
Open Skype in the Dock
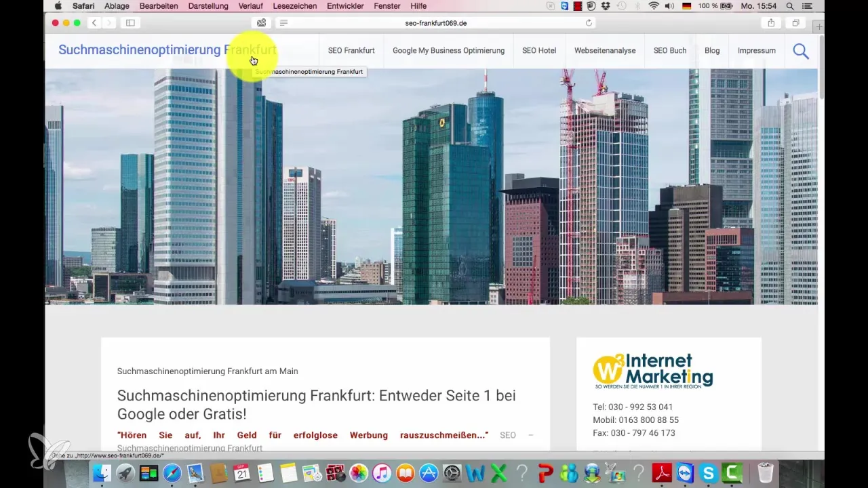click(x=709, y=472)
